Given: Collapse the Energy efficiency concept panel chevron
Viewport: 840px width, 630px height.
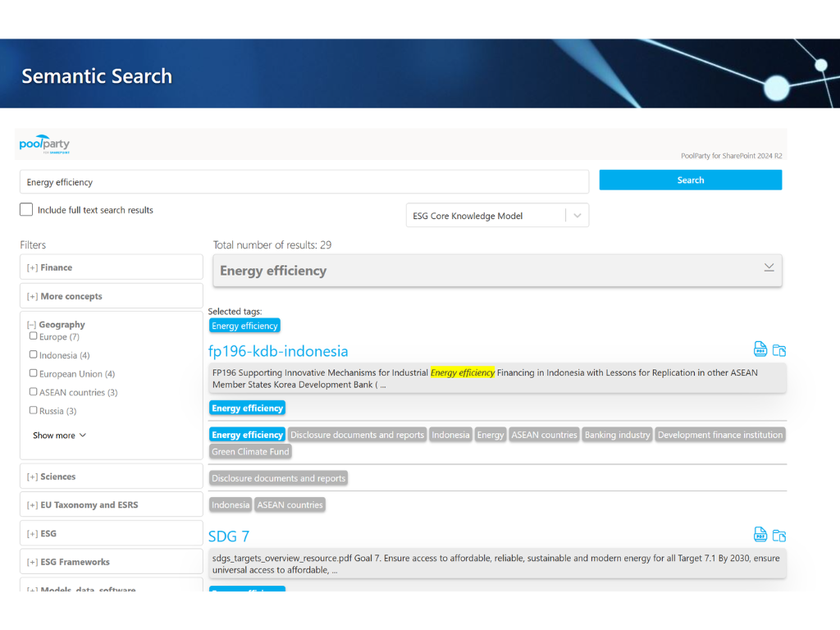Looking at the screenshot, I should tap(769, 267).
